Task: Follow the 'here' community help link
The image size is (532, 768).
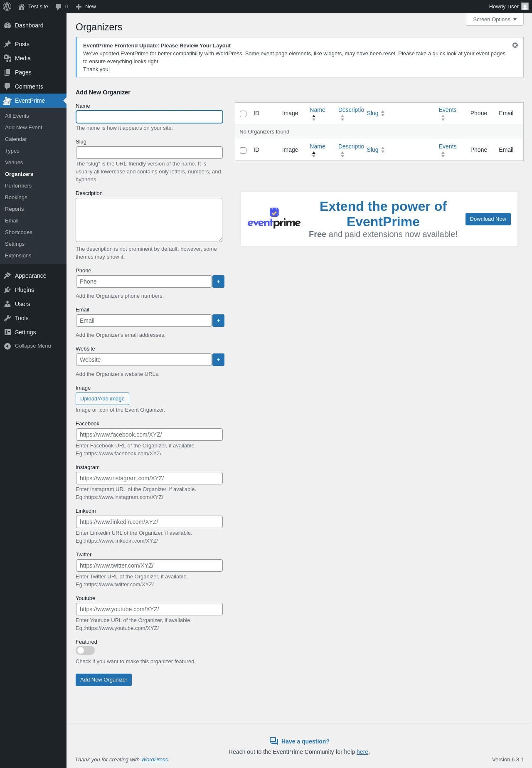Action: tap(362, 752)
